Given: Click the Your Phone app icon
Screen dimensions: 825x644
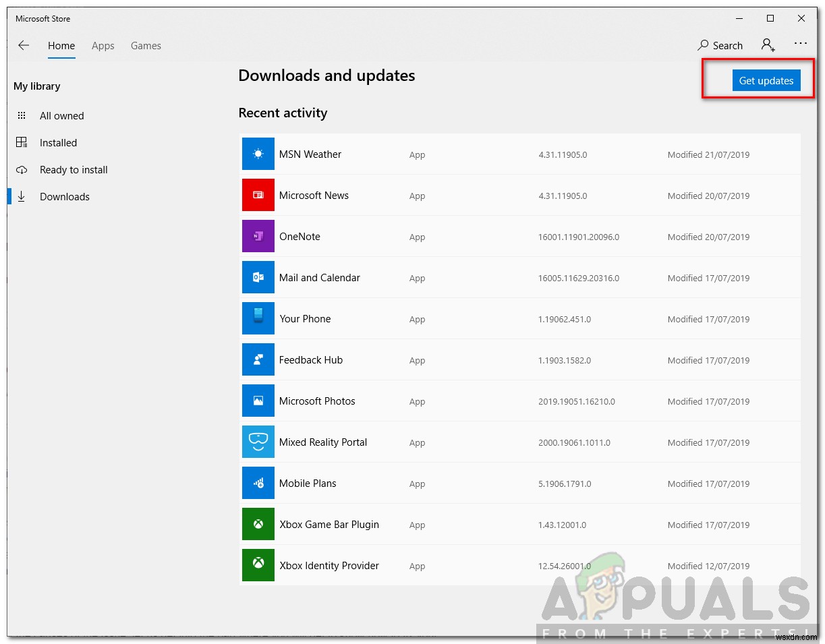Looking at the screenshot, I should tap(258, 318).
